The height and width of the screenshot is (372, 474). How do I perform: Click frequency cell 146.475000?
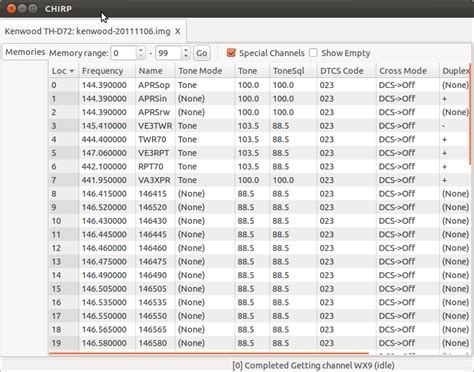107,262
